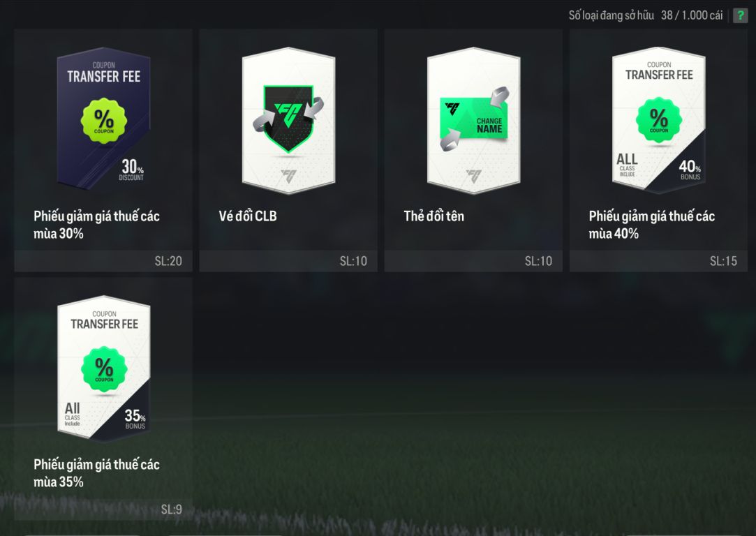Click the owned count 38 / 1.000 cái text

[x=691, y=15]
